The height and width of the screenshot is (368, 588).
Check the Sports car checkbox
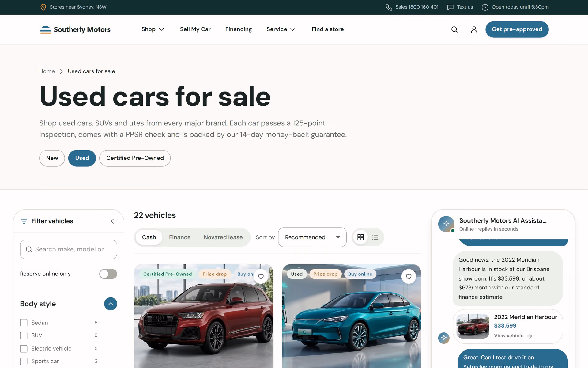pyautogui.click(x=24, y=361)
